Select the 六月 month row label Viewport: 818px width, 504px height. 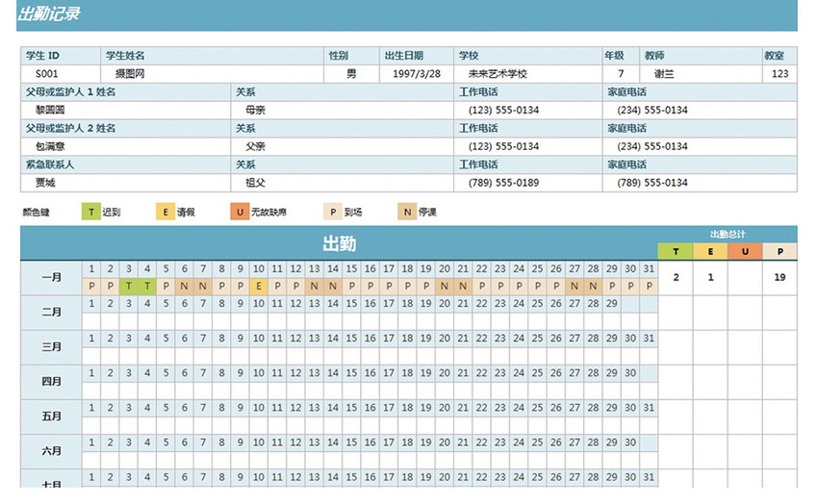pos(51,451)
